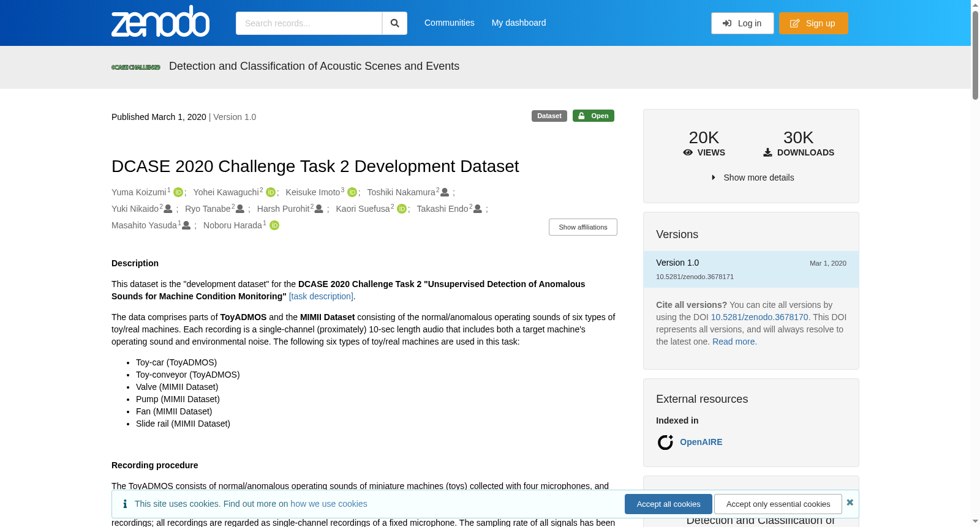Click author name Yohei Kawaguchi
980x527 pixels.
[226, 192]
